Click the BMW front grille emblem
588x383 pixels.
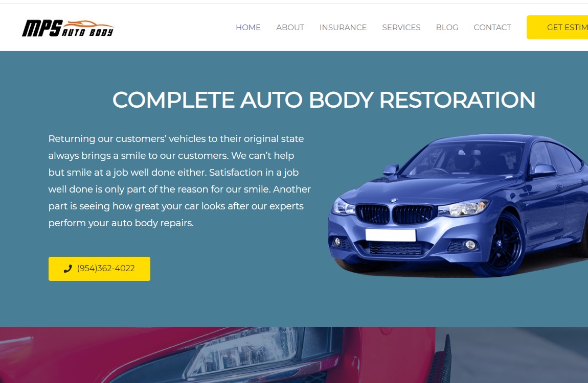coord(393,201)
